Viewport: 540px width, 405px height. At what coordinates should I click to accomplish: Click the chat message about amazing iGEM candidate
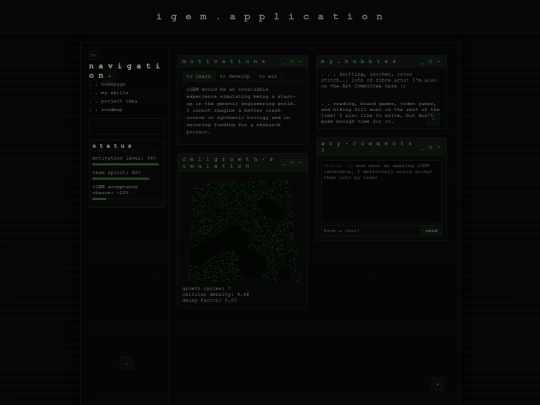coord(378,172)
